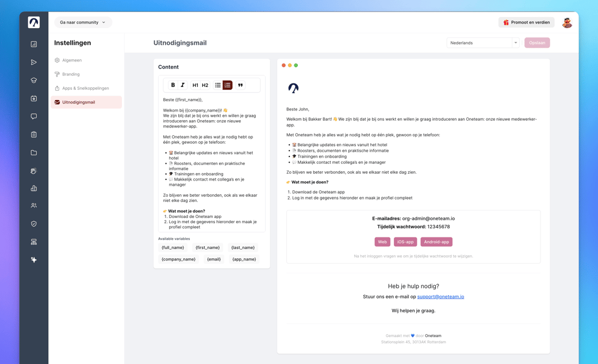Open the graduation cap training icon
Screen dimensions: 598x364
[34, 81]
